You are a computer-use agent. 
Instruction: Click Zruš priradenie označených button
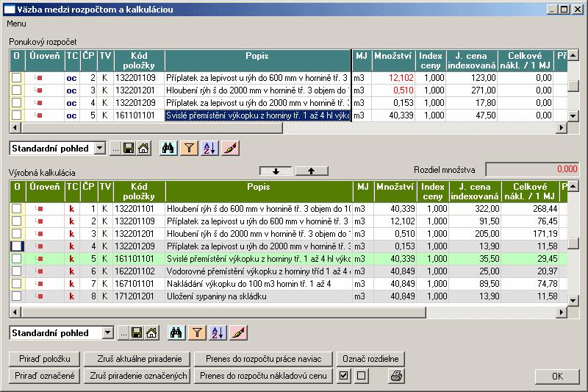[137, 376]
